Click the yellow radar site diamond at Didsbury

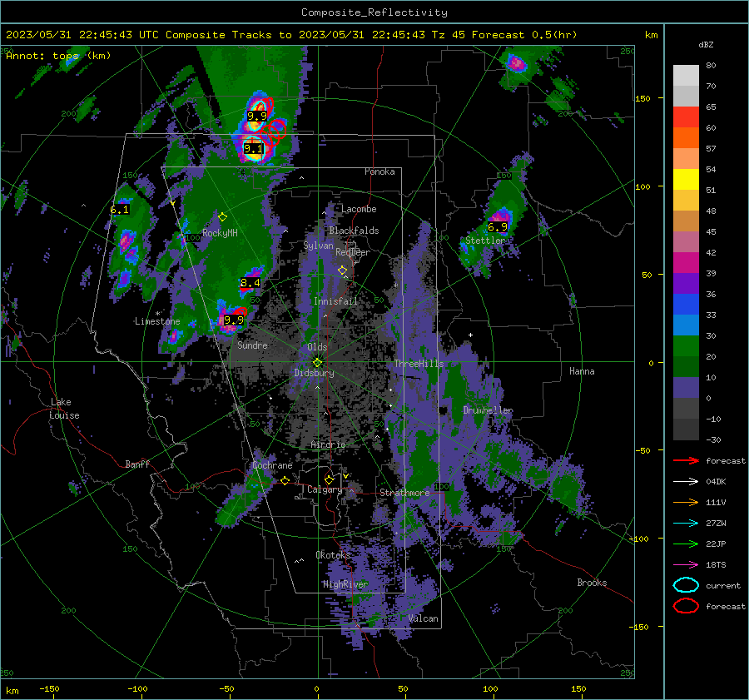point(318,362)
